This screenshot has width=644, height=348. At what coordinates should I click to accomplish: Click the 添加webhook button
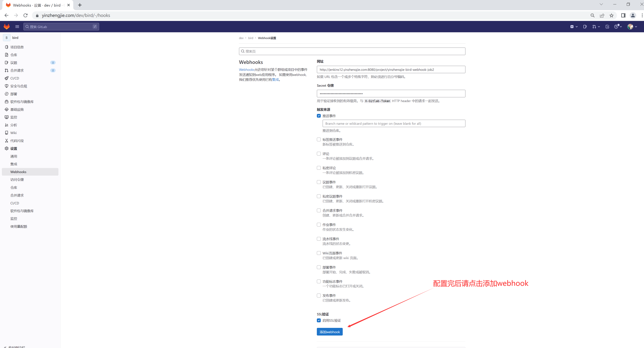tap(330, 332)
